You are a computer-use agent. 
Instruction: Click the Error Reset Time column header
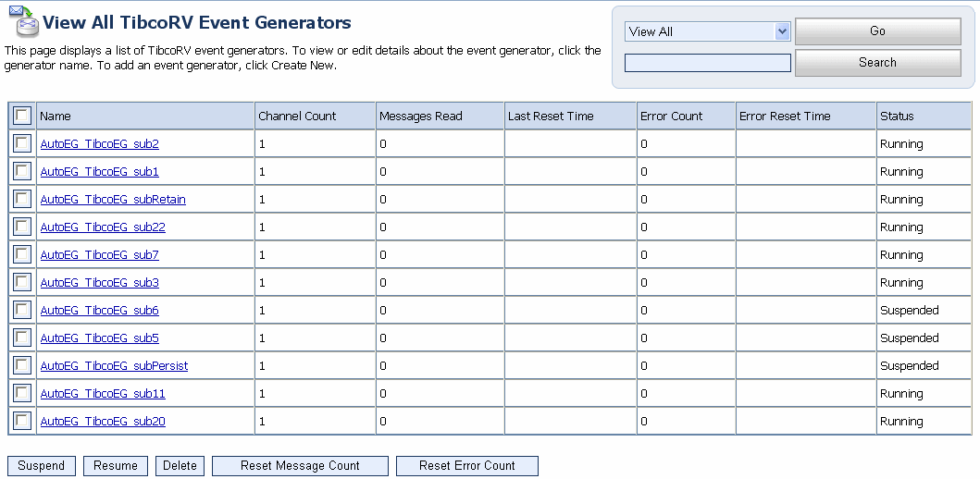click(806, 117)
